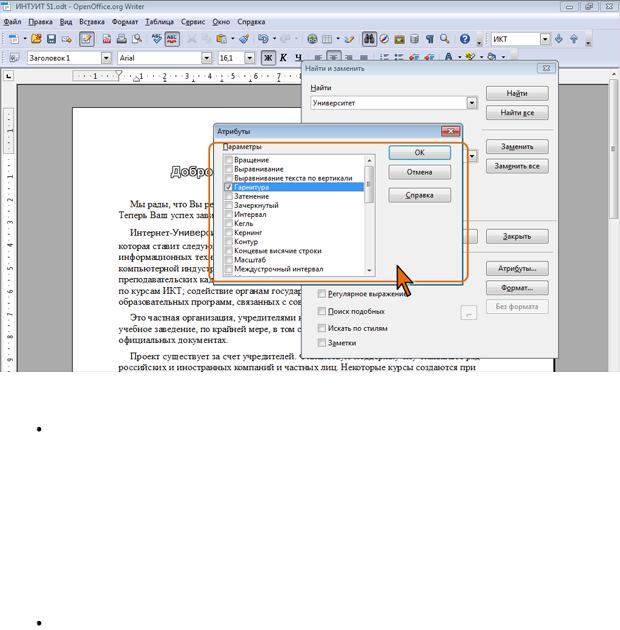Save the document with the floppy icon
This screenshot has width=620, height=630.
[x=51, y=39]
